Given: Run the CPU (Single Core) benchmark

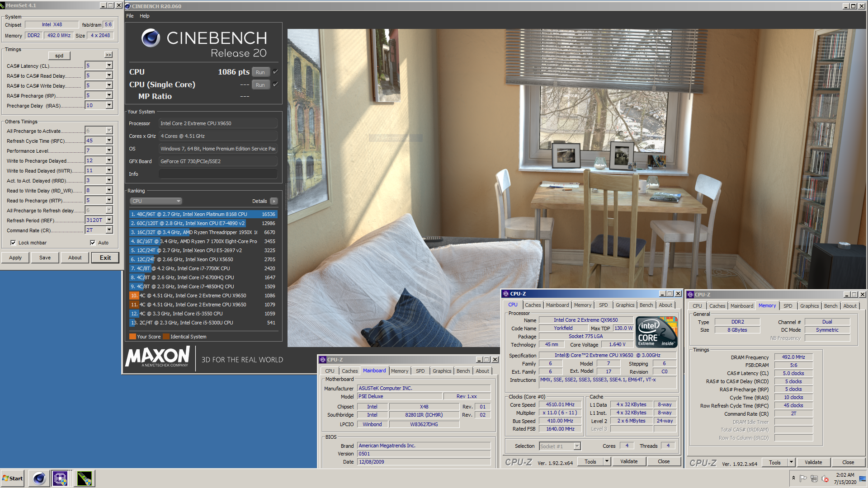Looking at the screenshot, I should pos(260,84).
